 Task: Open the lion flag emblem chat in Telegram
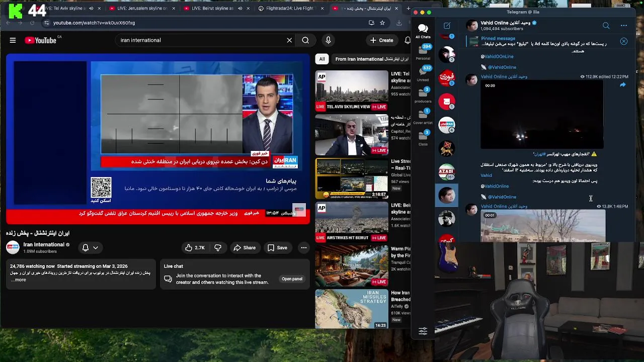tap(447, 149)
